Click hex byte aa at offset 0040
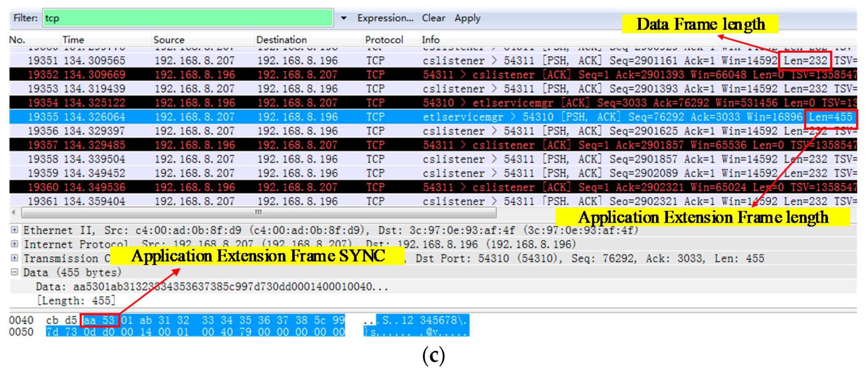The width and height of the screenshot is (868, 374). tap(89, 320)
